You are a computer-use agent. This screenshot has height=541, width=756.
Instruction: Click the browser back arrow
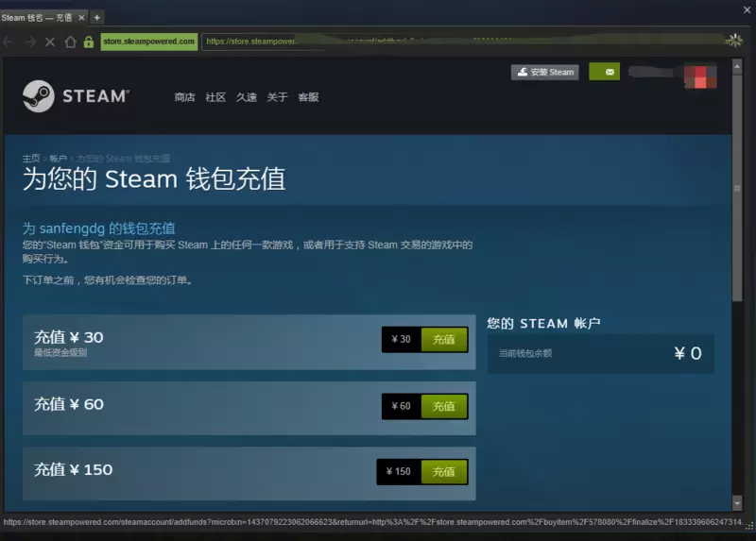[x=8, y=42]
